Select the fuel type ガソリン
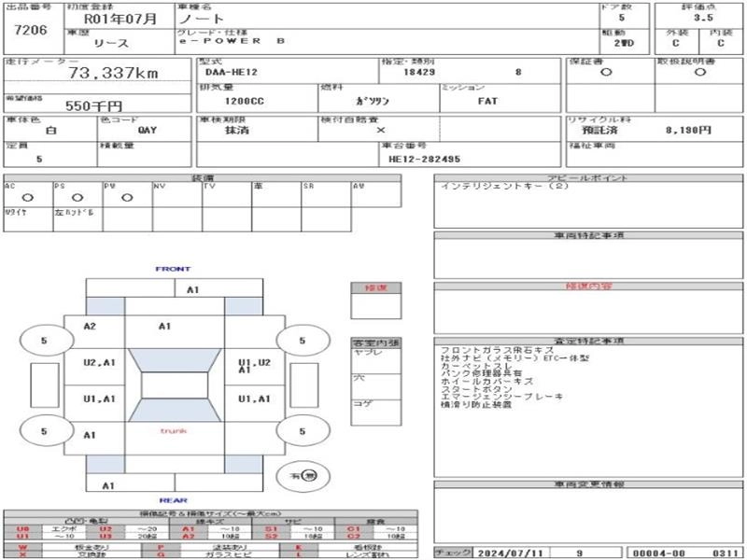 (373, 101)
